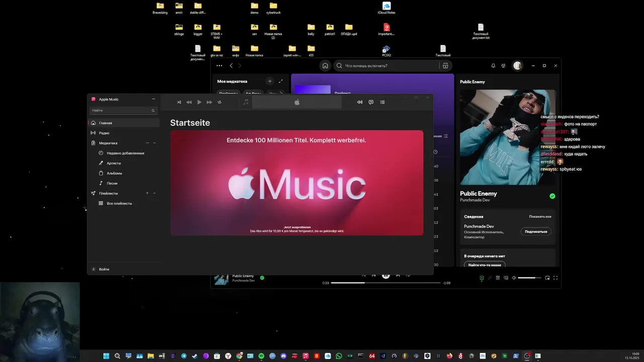
Task: Click the music note artwork placeholder
Action: pos(246,102)
